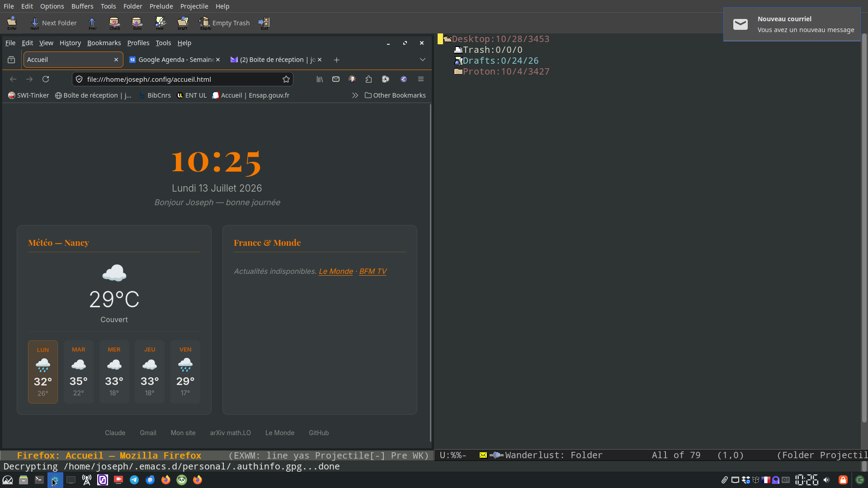
Task: Click the Exit Wanderlust icon
Action: coord(264,23)
